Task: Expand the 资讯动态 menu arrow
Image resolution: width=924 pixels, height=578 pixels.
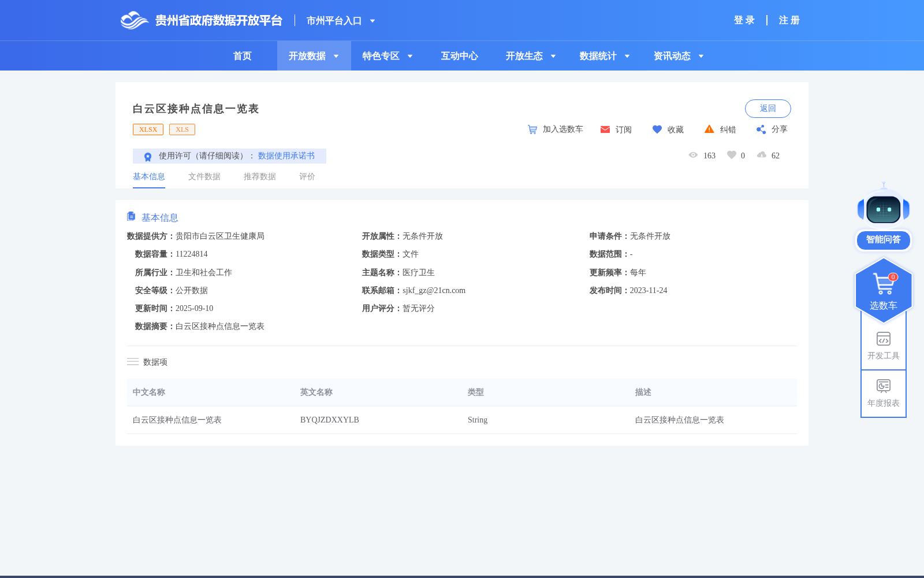Action: tap(701, 56)
